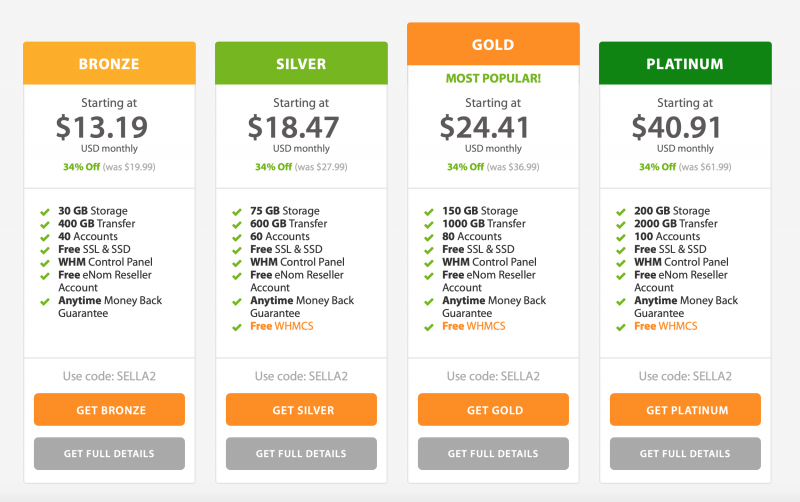800x502 pixels.
Task: Click checkmark beside Platinum 200 GB Storage
Action: (621, 212)
